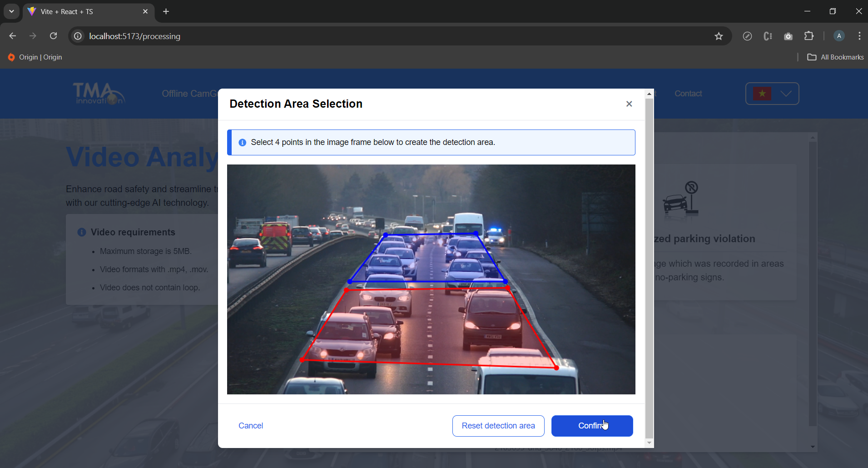Bookmark this page with the star icon
Screen dimensions: 868x468
pos(719,36)
